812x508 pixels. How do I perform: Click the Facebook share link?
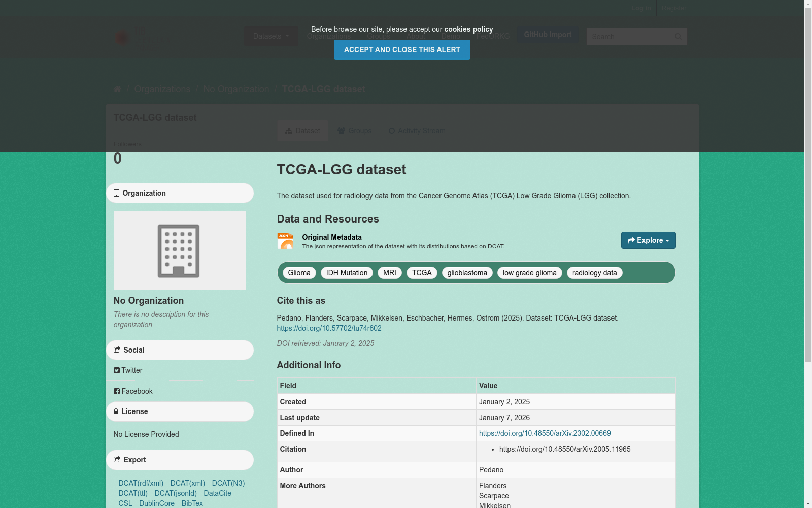[x=133, y=391]
